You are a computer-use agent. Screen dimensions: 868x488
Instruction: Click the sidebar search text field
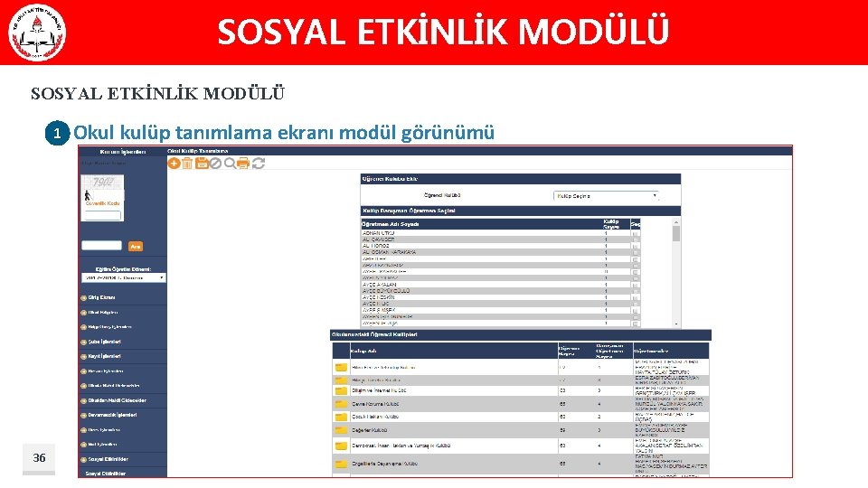coord(101,245)
